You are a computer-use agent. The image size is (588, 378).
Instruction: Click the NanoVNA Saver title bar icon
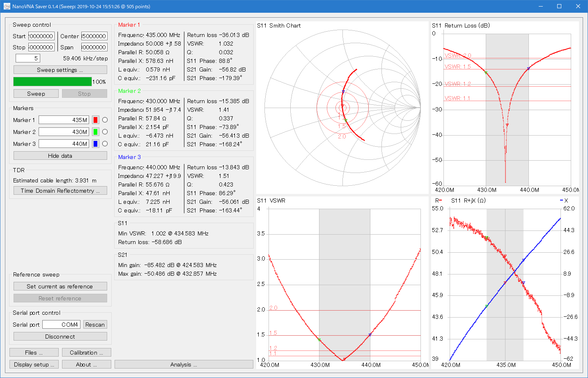7,7
